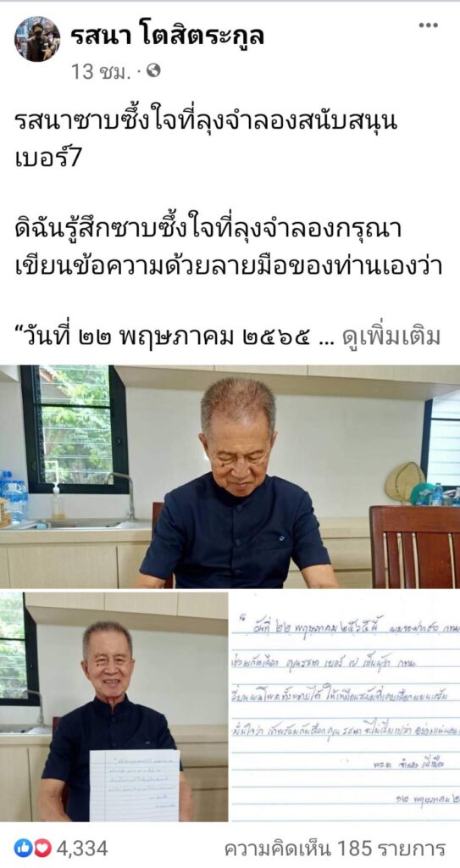Click the post headline about เบอร์7
Screen dimensions: 460x868
point(206,139)
